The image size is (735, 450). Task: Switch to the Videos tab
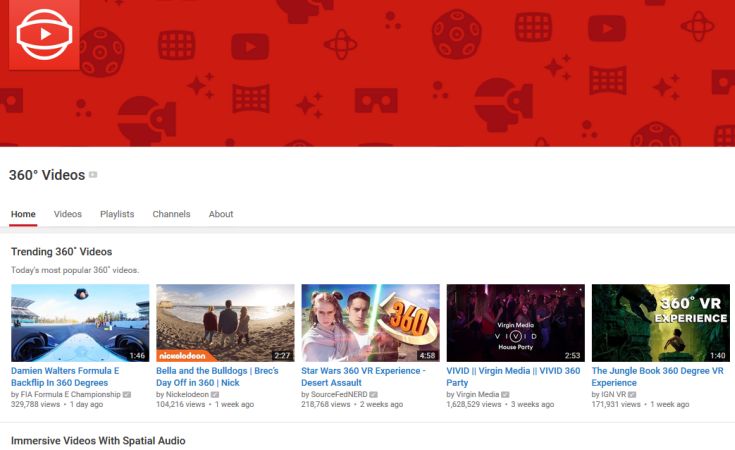tap(68, 214)
